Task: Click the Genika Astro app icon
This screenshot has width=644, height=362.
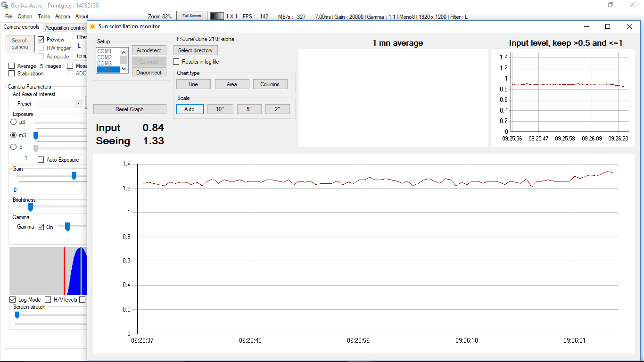Action: (x=5, y=5)
